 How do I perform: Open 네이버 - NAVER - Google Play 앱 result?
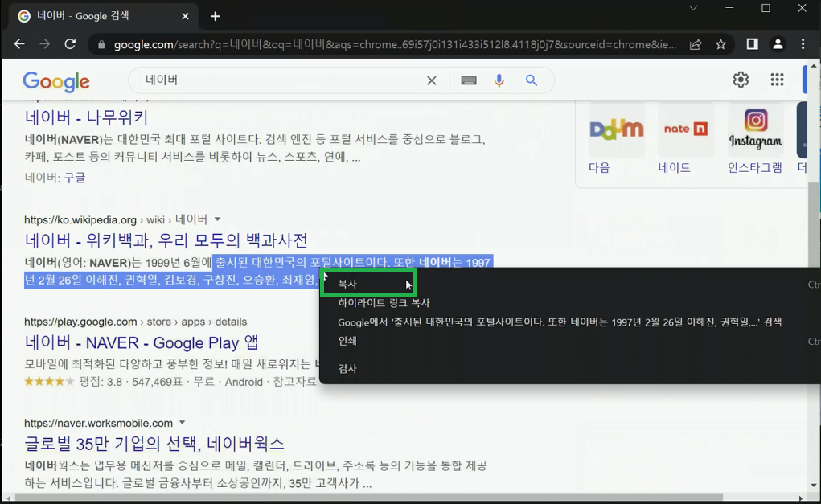142,342
